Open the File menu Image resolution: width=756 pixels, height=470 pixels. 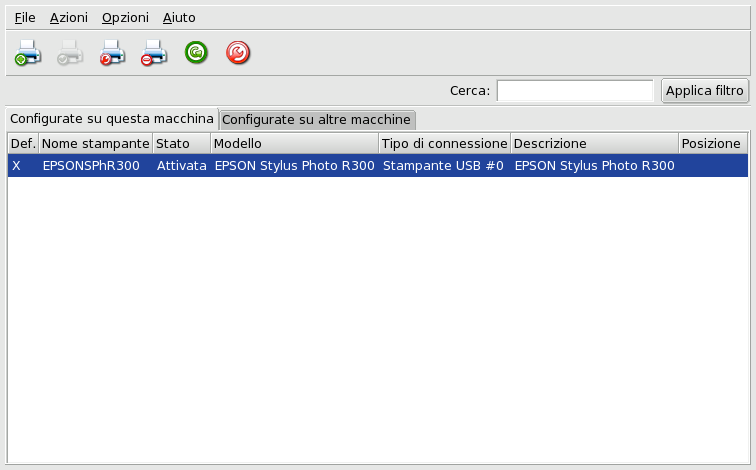(x=25, y=18)
